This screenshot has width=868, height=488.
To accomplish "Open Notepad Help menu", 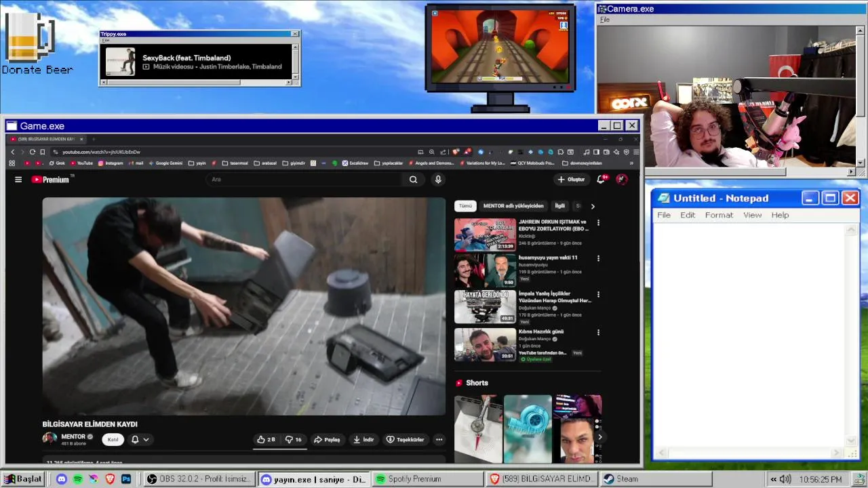I will tap(780, 215).
